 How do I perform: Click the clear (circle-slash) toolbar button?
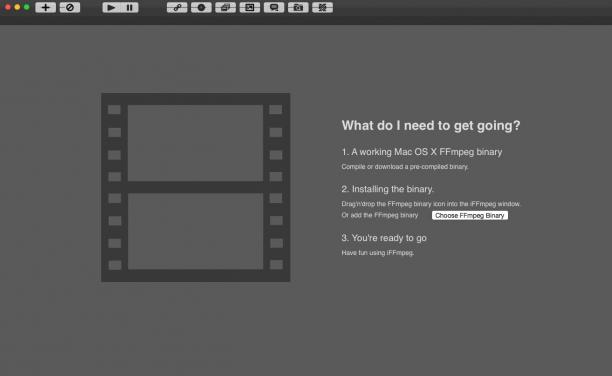[70, 7]
